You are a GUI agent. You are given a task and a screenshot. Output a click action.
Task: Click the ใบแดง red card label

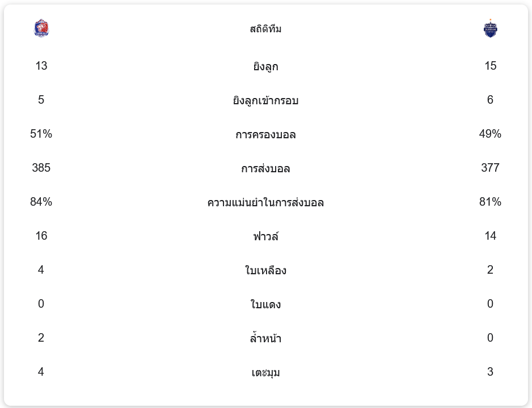point(265,304)
